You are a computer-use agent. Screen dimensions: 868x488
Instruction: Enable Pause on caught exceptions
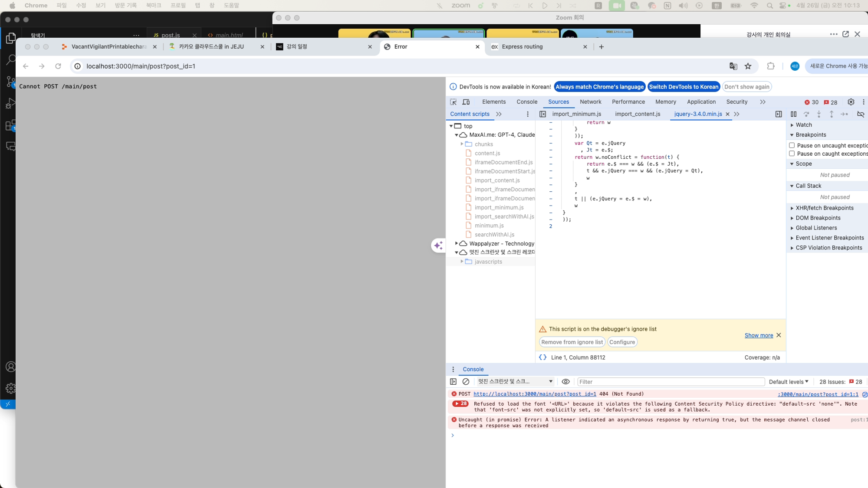pyautogui.click(x=792, y=154)
